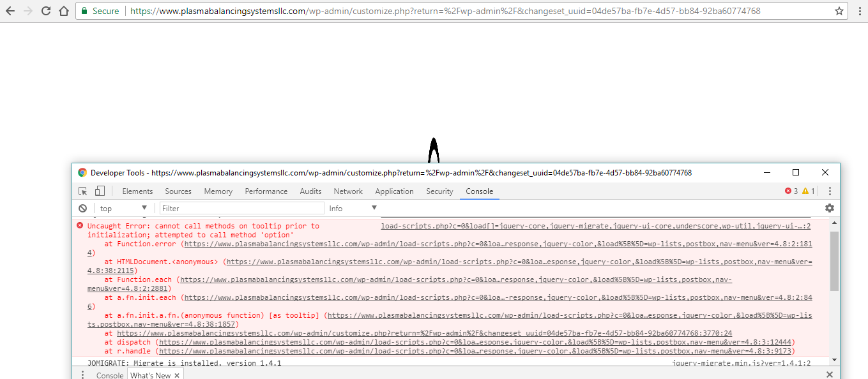The image size is (868, 379).
Task: Clear the console with the clear icon
Action: click(82, 209)
